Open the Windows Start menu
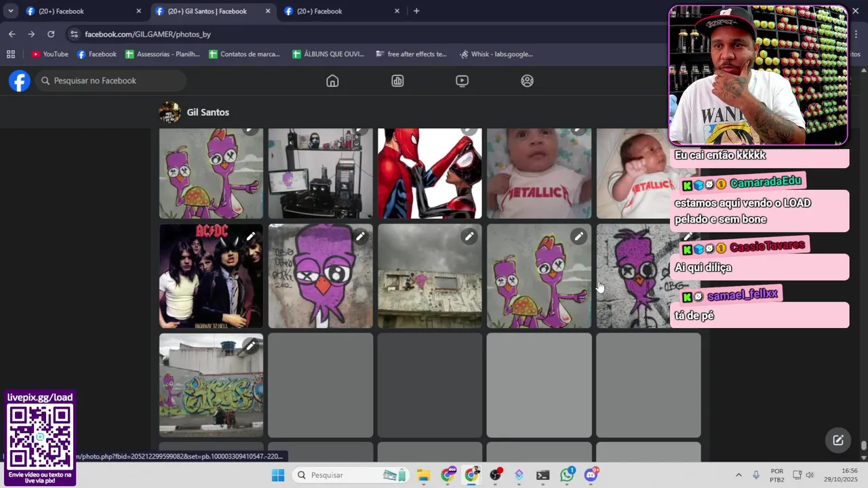The image size is (868, 488). coord(278,475)
